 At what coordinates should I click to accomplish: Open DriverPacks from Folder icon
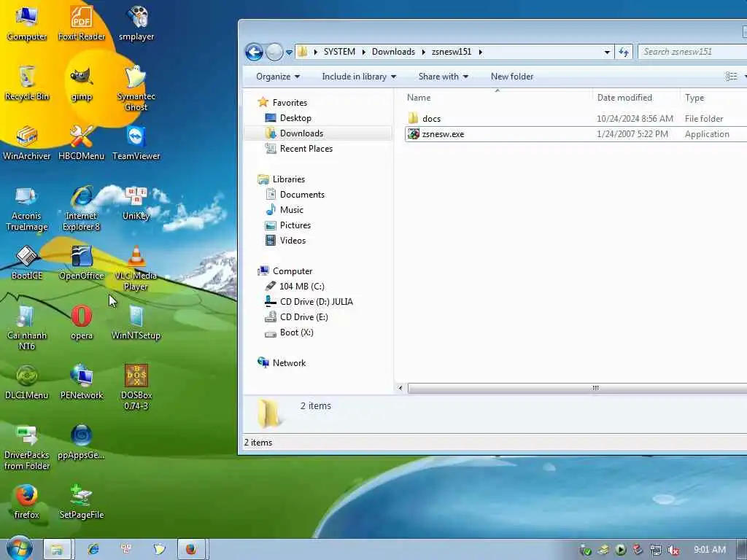coord(27,448)
